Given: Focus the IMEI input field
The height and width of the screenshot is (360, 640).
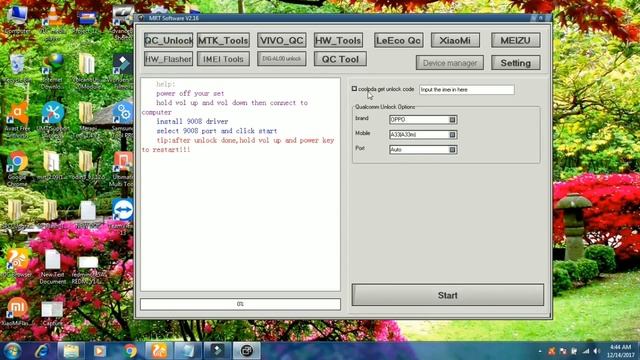Looking at the screenshot, I should 467,89.
